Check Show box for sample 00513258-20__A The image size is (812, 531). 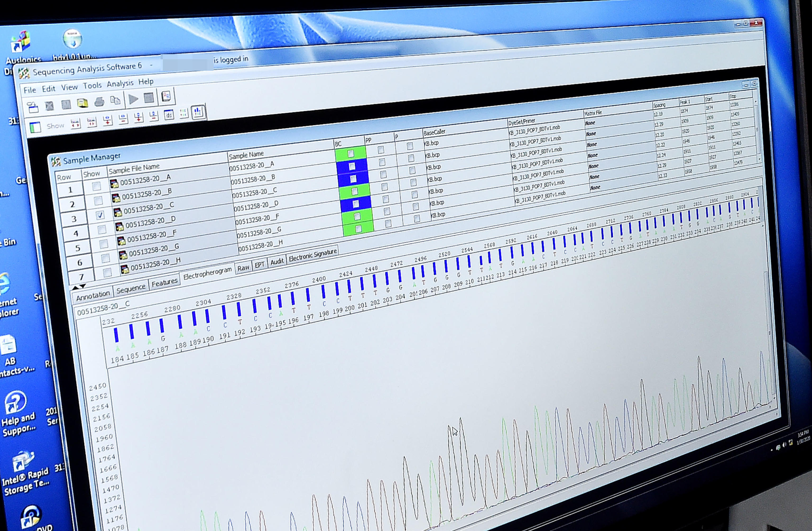pyautogui.click(x=96, y=186)
